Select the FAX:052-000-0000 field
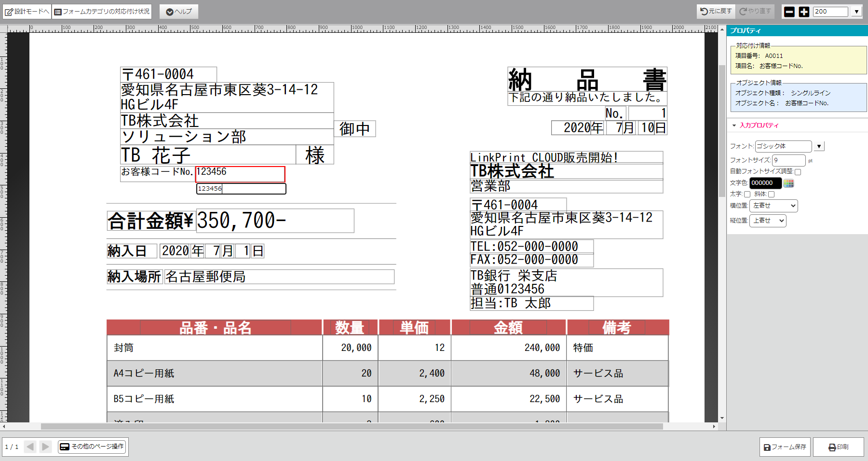This screenshot has width=868, height=461. point(531,260)
